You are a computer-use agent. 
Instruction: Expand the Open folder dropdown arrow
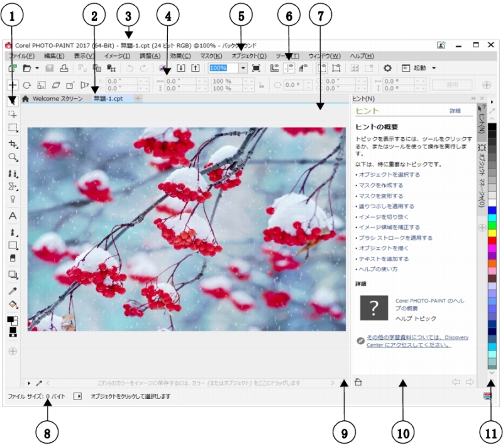click(37, 68)
